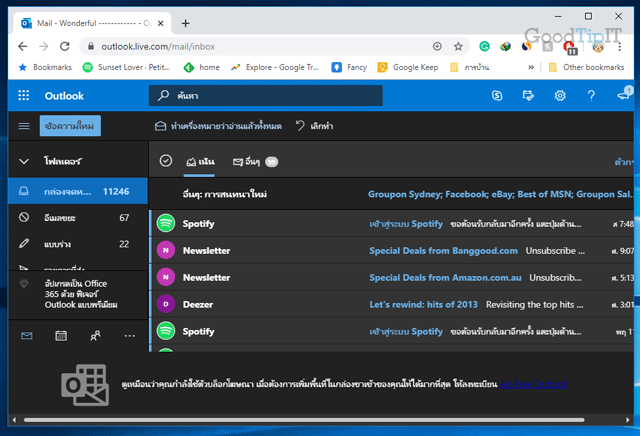Select the Mail - Wonderful browser tab
This screenshot has height=436, width=640.
[93, 23]
